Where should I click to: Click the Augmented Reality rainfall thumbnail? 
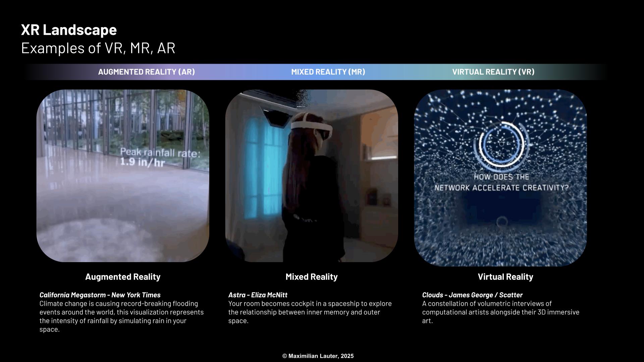(x=123, y=176)
